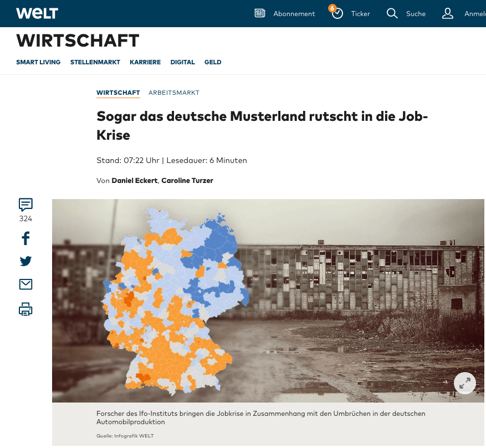Image resolution: width=486 pixels, height=448 pixels.
Task: Click the Suche magnifying glass icon
Action: point(392,13)
